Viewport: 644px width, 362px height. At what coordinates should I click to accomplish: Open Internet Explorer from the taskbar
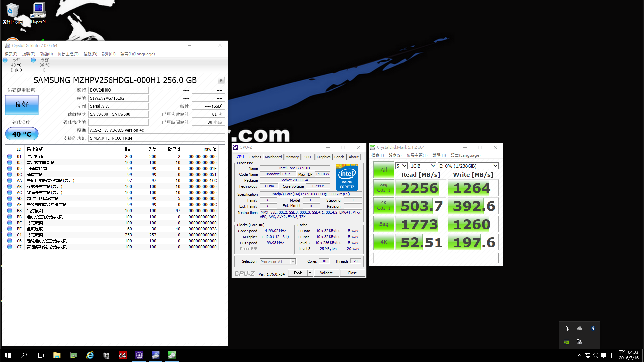pos(90,355)
